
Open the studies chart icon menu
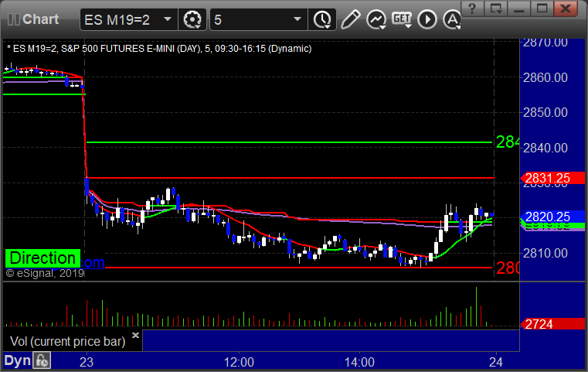[x=376, y=19]
